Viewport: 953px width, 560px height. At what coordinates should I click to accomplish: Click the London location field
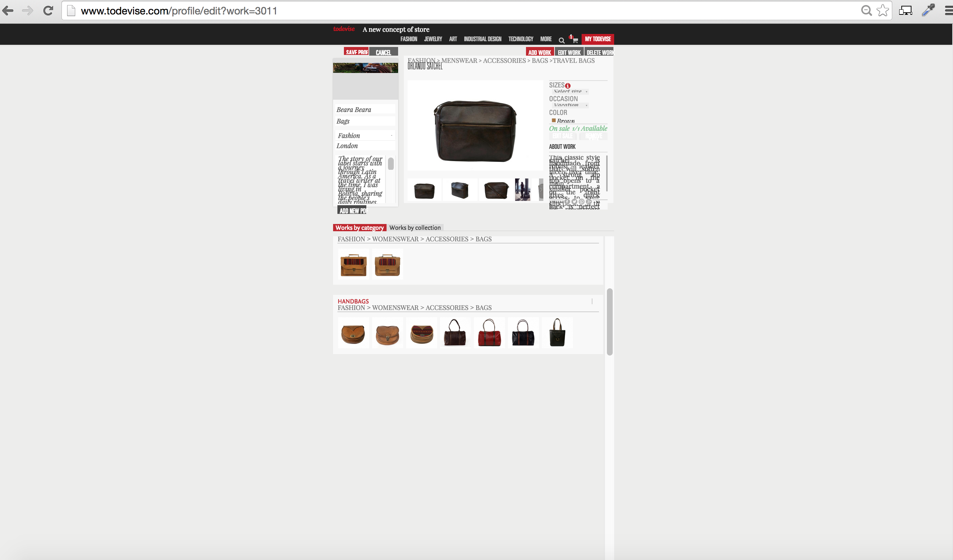point(365,146)
